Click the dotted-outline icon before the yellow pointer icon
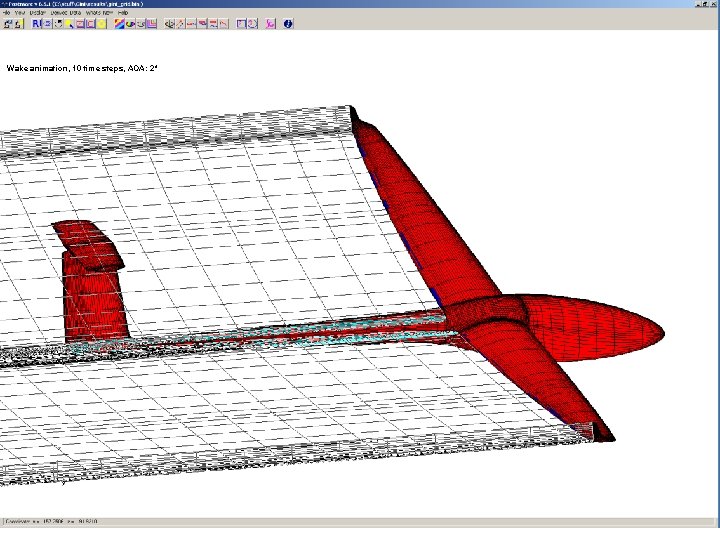The image size is (720, 540). (58, 23)
